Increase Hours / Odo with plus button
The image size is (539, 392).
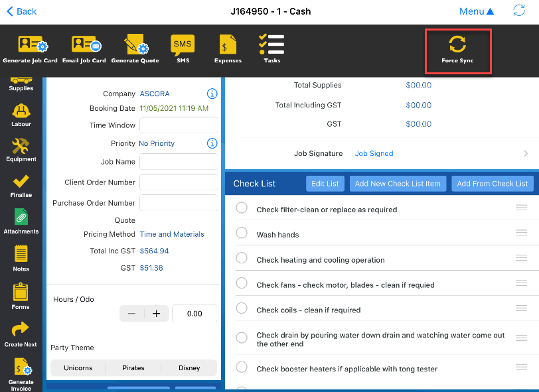(x=157, y=314)
